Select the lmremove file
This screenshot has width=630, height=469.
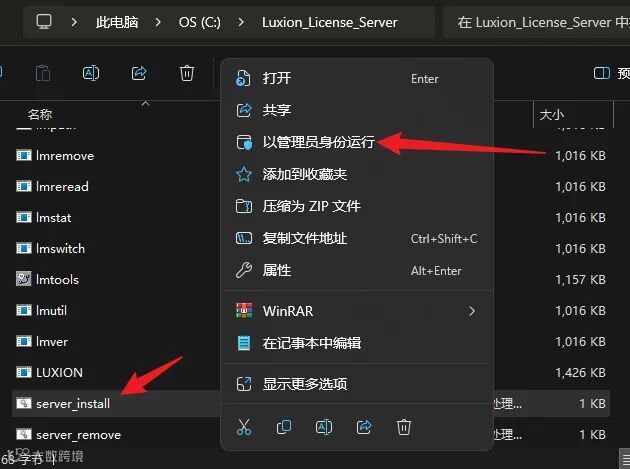(65, 156)
